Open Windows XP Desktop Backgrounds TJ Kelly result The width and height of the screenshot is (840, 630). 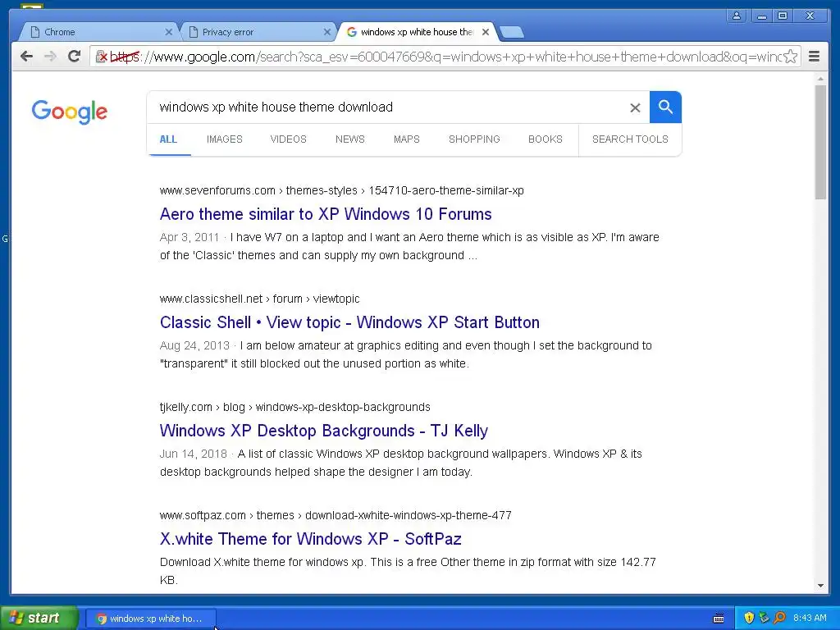324,431
